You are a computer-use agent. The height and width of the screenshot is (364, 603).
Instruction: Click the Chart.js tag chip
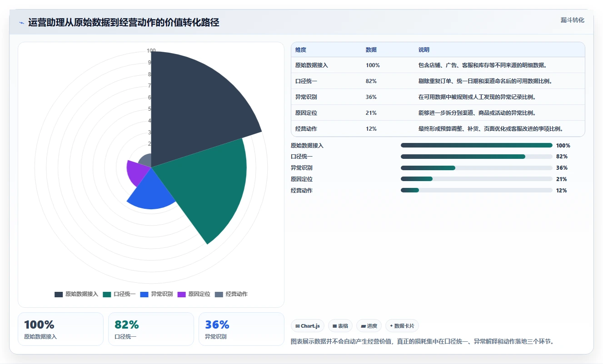(308, 326)
